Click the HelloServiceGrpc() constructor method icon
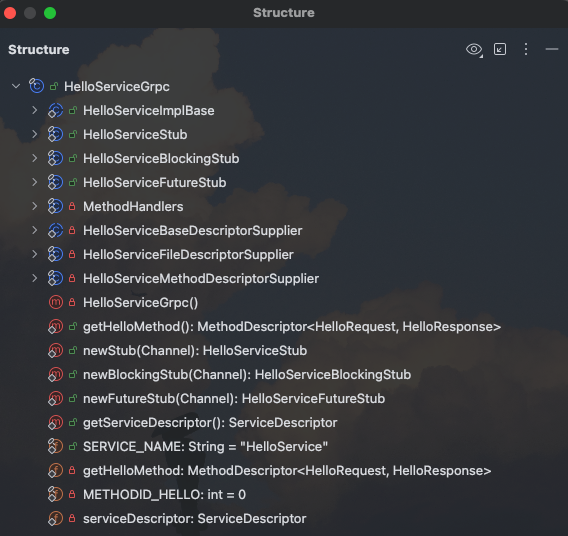The width and height of the screenshot is (568, 536). [x=55, y=302]
